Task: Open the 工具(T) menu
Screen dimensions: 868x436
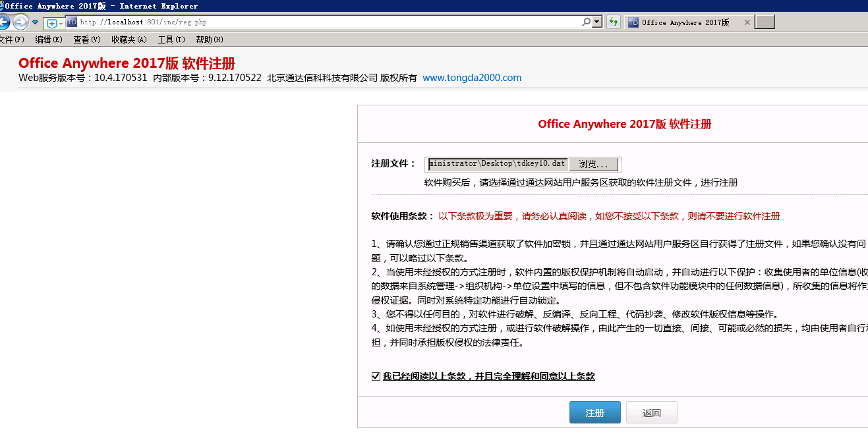Action: pos(171,40)
